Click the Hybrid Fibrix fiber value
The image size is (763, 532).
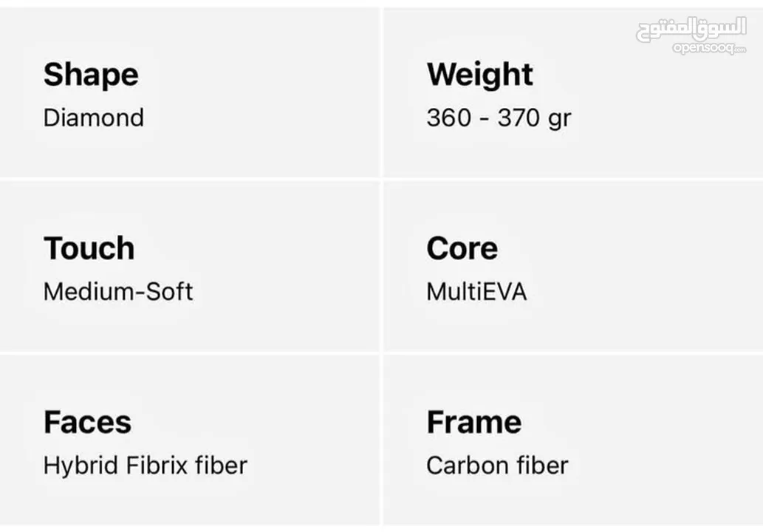[146, 465]
